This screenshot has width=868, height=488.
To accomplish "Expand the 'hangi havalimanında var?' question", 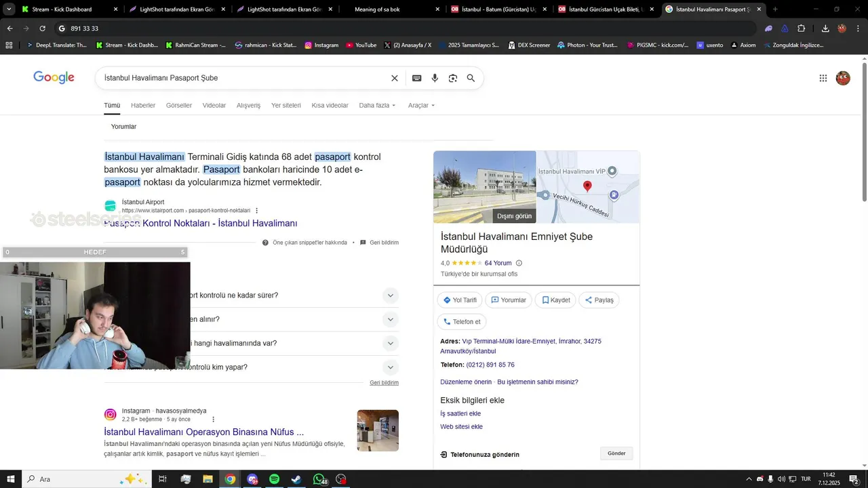I will pyautogui.click(x=390, y=343).
